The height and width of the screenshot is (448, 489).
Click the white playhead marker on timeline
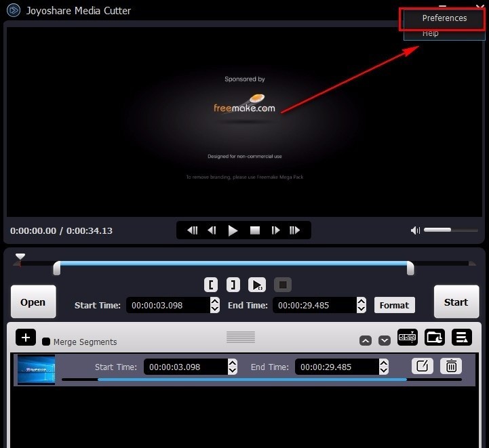click(x=20, y=256)
